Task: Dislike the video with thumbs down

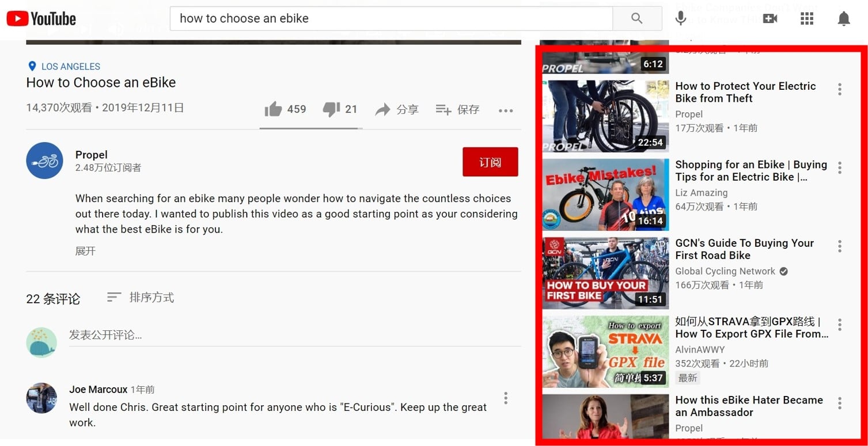Action: point(331,109)
